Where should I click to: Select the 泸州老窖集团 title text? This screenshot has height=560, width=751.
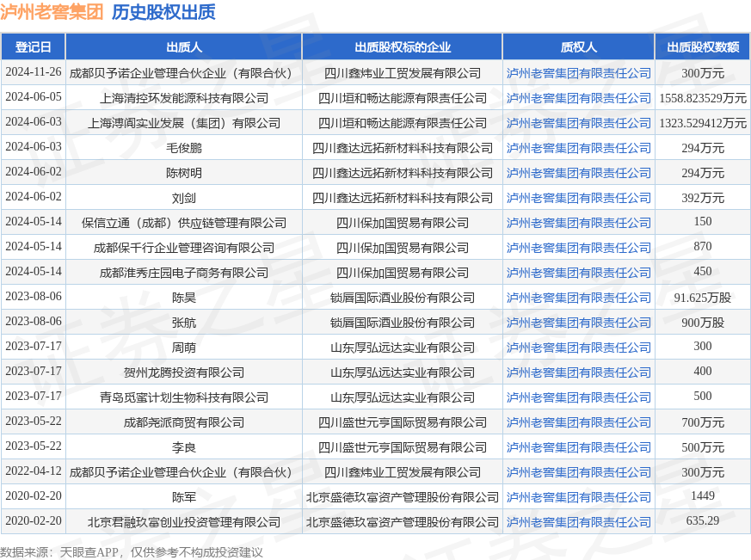52,11
